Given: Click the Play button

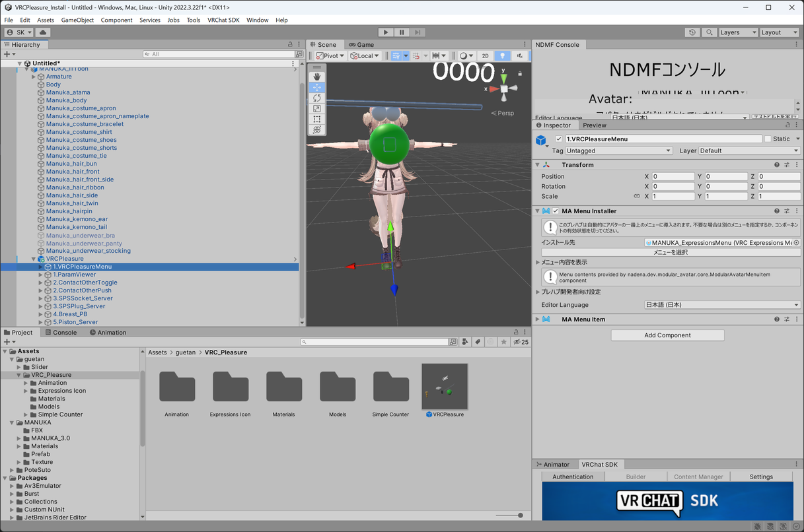Looking at the screenshot, I should tap(386, 32).
